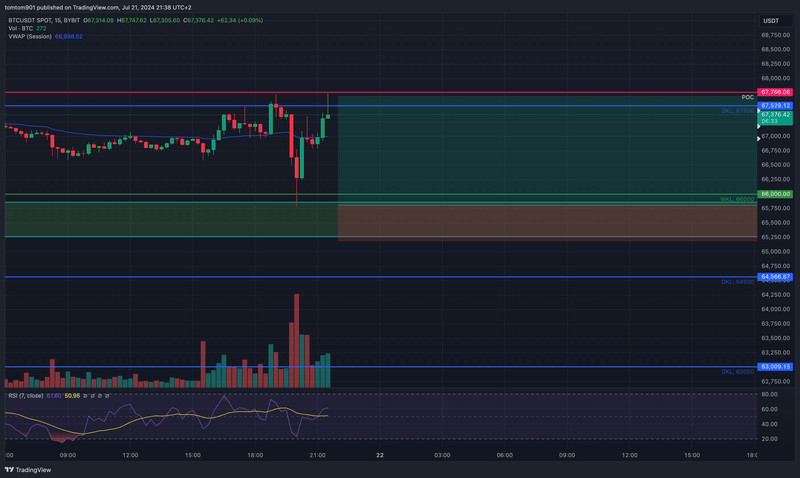The width and height of the screenshot is (800, 478).
Task: Click the 03:00 time axis label
Action: 442,455
